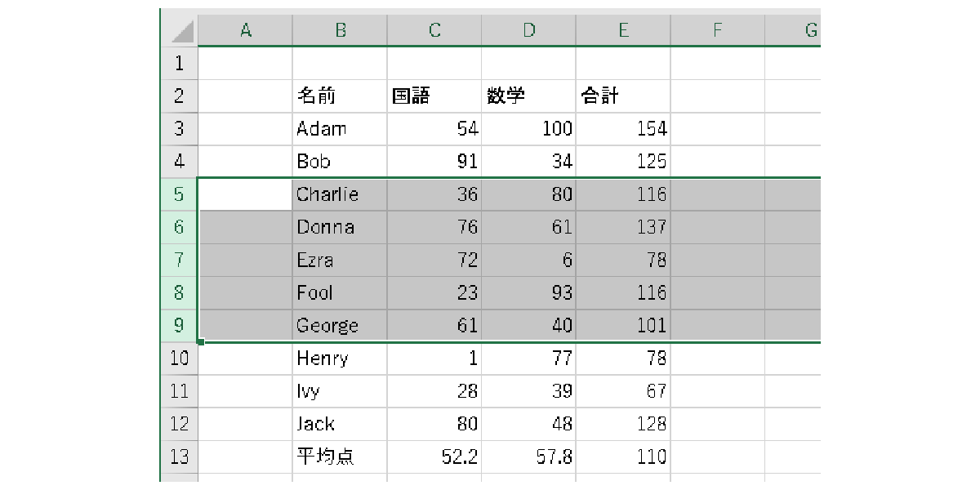The height and width of the screenshot is (490, 980).
Task: Click row 13 header
Action: pyautogui.click(x=180, y=457)
